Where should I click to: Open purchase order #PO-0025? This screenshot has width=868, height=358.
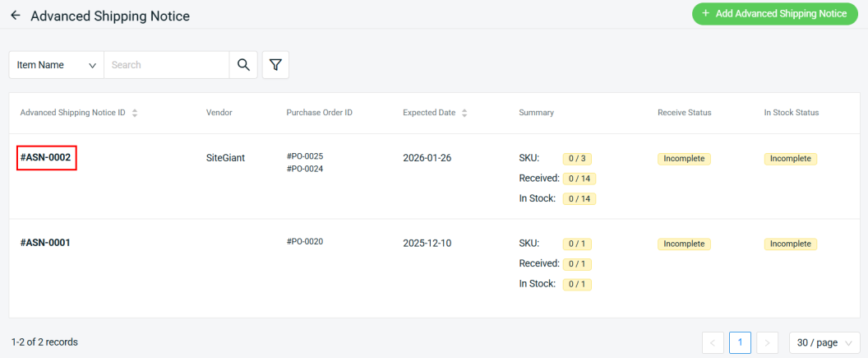(x=305, y=156)
